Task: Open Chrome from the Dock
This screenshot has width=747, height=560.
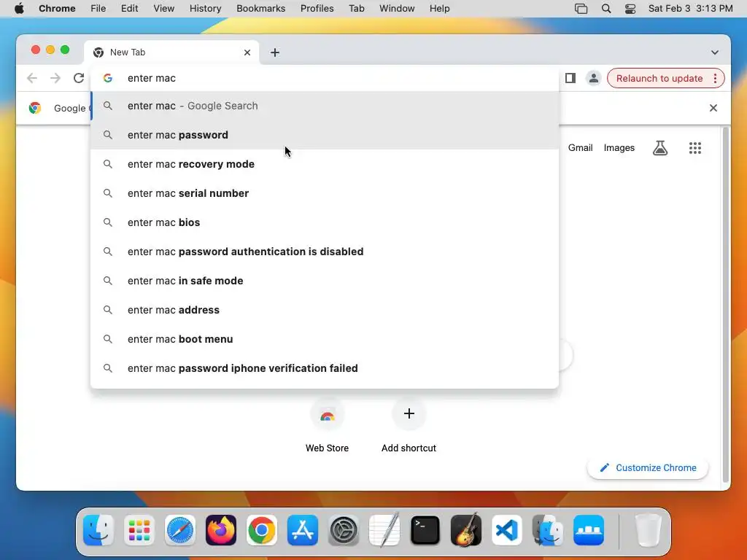Action: click(x=262, y=530)
